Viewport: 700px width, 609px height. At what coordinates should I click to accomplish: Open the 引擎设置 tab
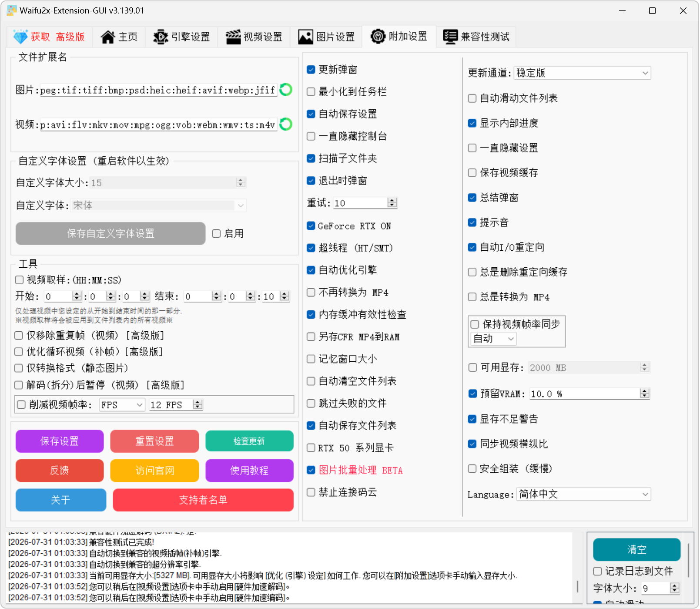tap(182, 37)
